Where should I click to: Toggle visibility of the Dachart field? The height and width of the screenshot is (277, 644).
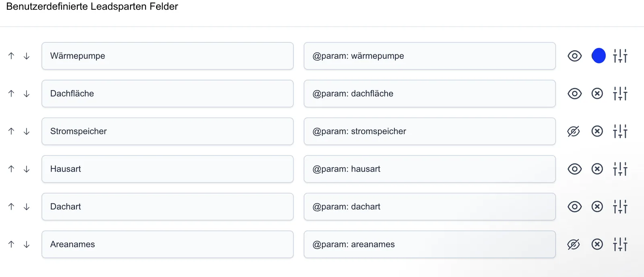574,207
